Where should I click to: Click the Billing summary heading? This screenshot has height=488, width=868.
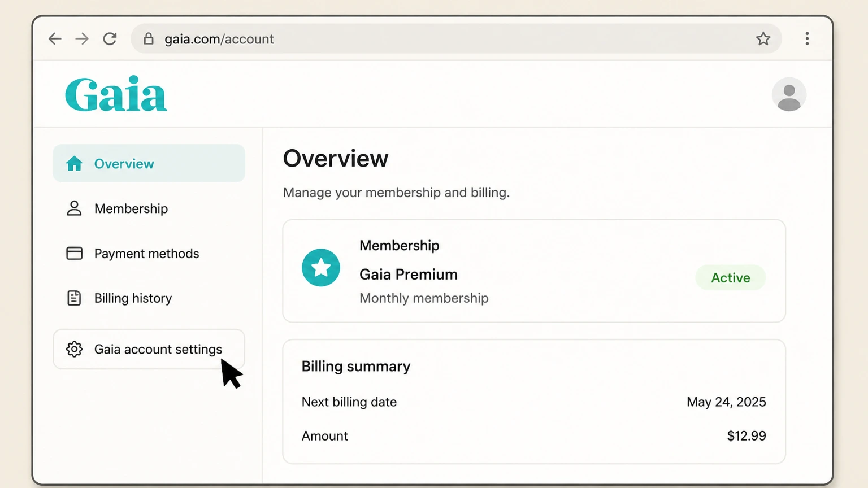(x=356, y=367)
